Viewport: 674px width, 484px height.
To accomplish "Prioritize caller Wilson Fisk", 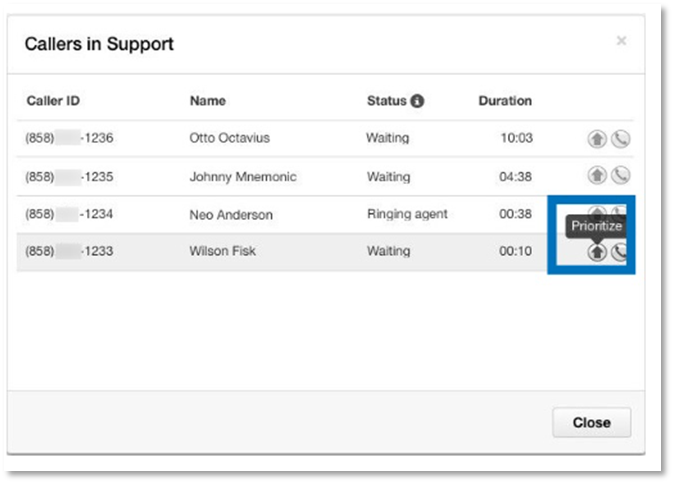I will tap(596, 252).
